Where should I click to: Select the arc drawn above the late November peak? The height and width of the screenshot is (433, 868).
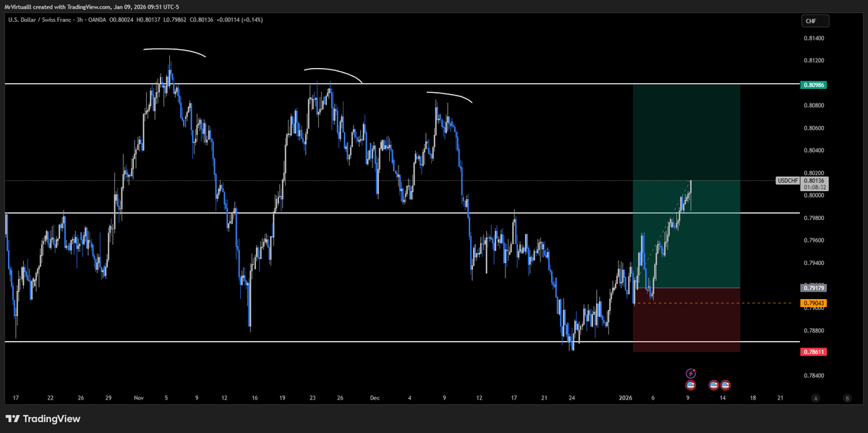(333, 71)
